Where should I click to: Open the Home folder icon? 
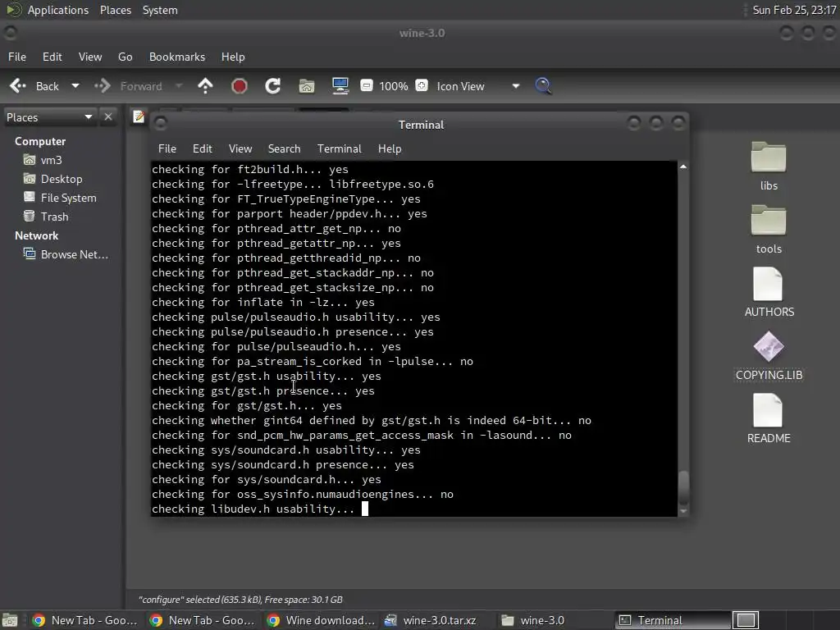pos(307,85)
